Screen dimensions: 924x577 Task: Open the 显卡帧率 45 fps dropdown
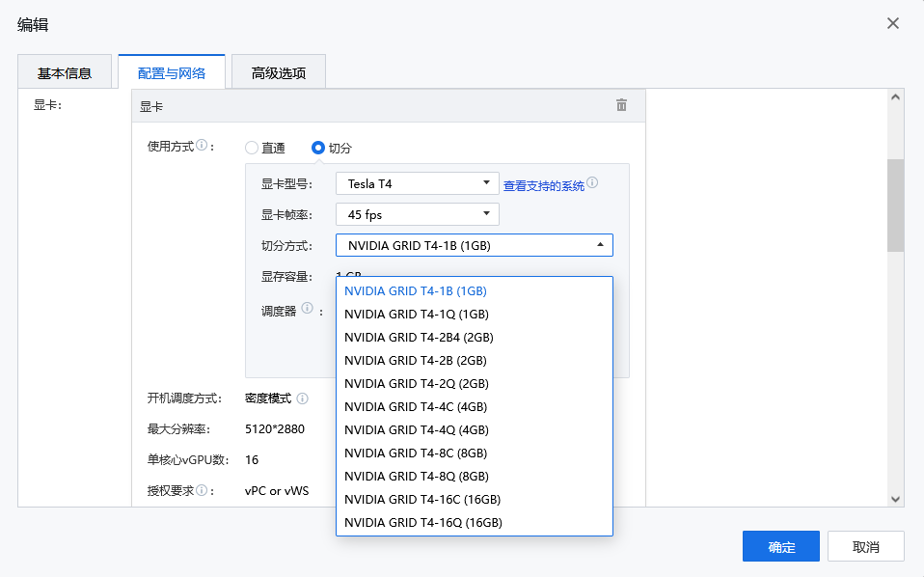[418, 214]
